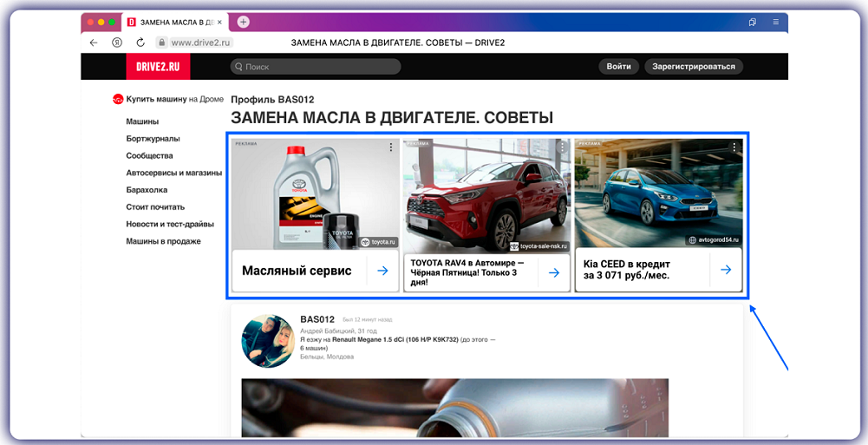This screenshot has width=868, height=445.
Task: Click the magnifier icon in the search field
Action: click(x=238, y=67)
